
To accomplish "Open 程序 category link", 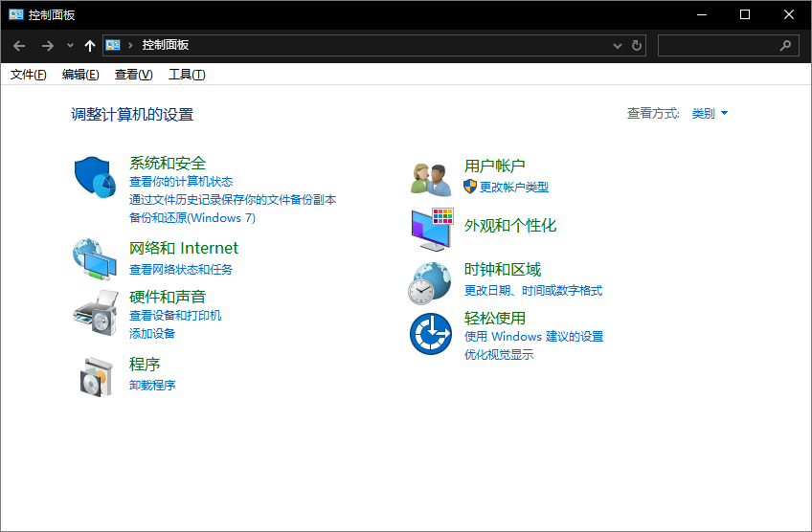I will [x=145, y=365].
